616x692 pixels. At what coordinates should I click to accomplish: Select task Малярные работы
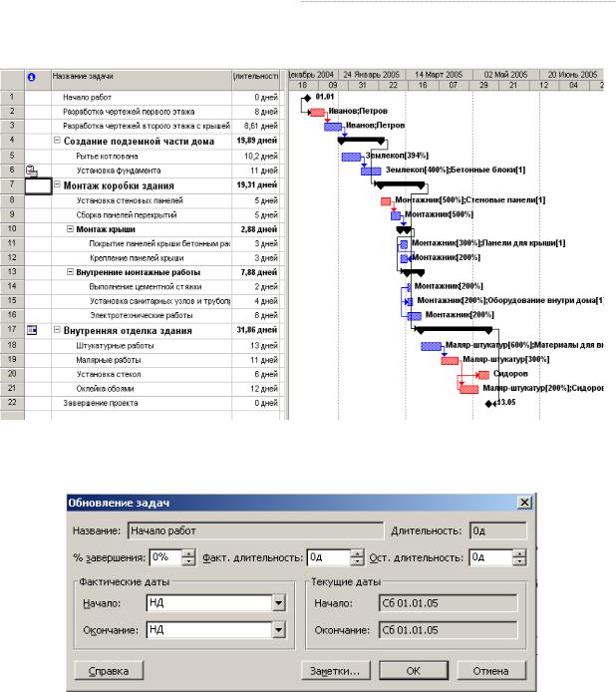click(x=108, y=360)
